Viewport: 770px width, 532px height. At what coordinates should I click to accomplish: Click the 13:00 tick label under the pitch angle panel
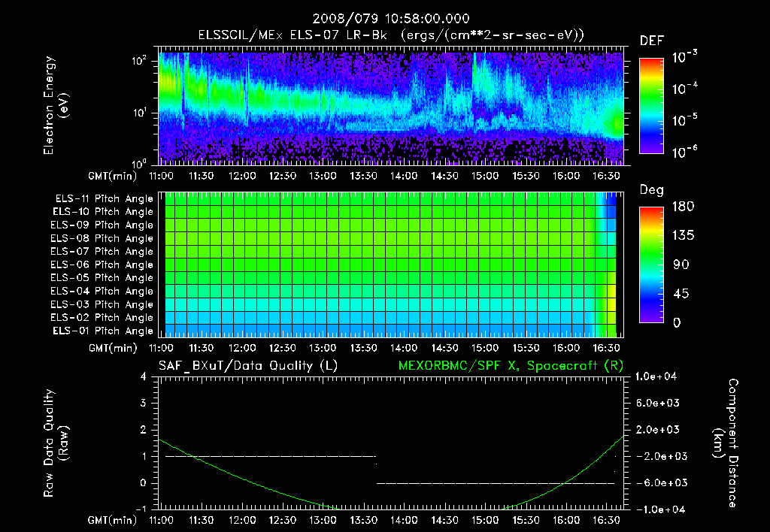(323, 349)
